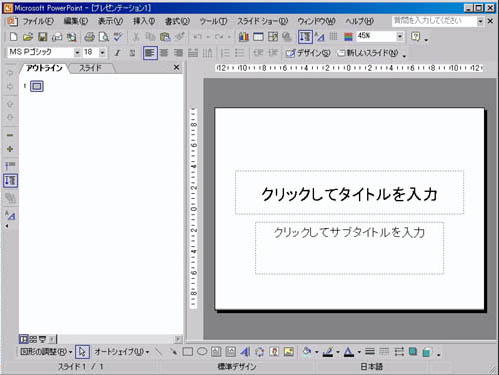This screenshot has height=375, width=499.
Task: Switch to the スライド tab
Action: pyautogui.click(x=91, y=68)
